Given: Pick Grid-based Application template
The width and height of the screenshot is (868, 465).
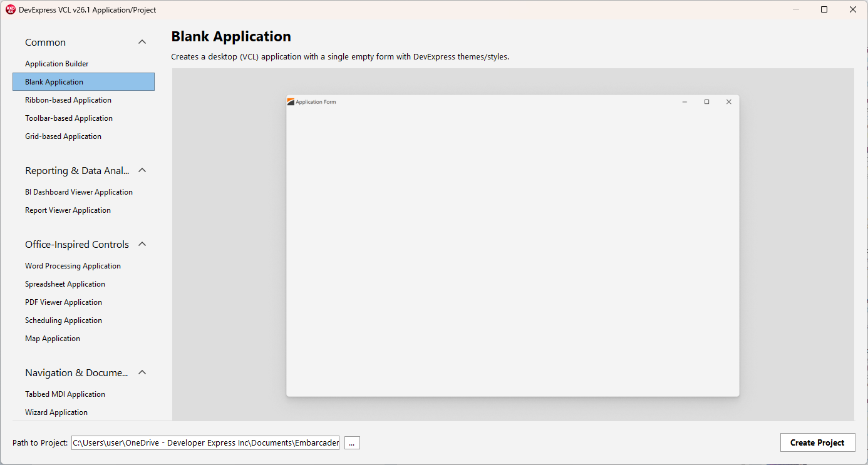Looking at the screenshot, I should 83,136.
